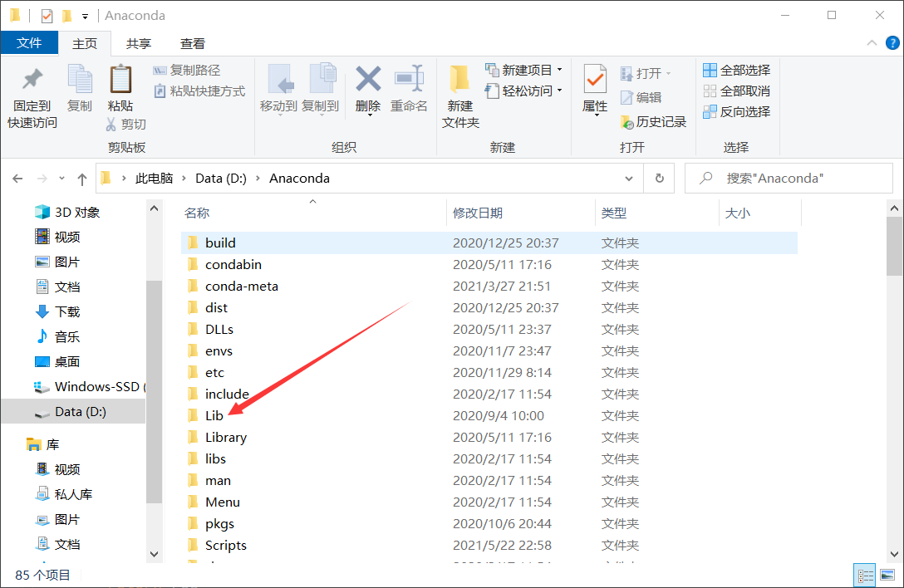Select the Lib folder
Image resolution: width=904 pixels, height=588 pixels.
click(489, 415)
